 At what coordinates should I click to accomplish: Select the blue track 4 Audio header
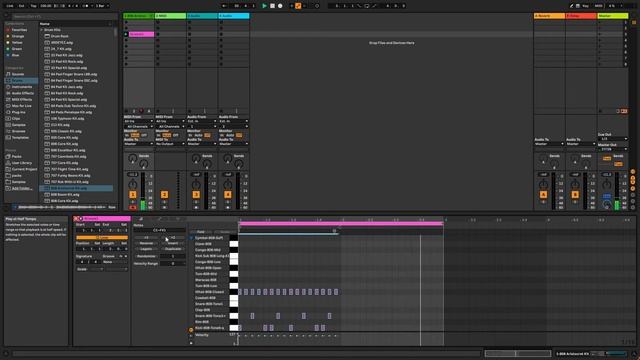point(234,16)
